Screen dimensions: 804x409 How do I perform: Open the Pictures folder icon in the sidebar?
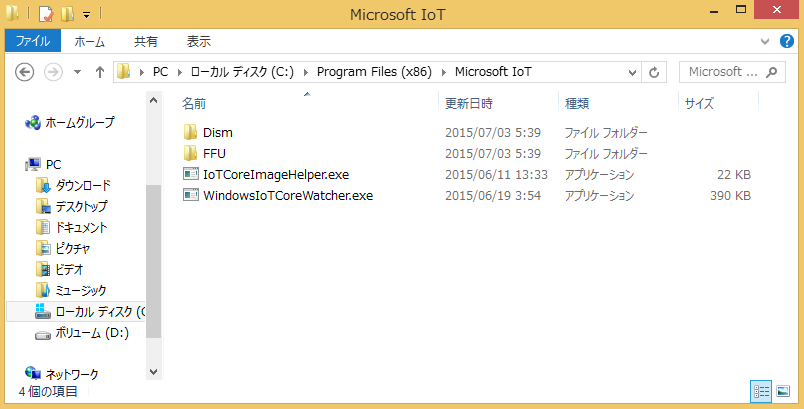(43, 249)
